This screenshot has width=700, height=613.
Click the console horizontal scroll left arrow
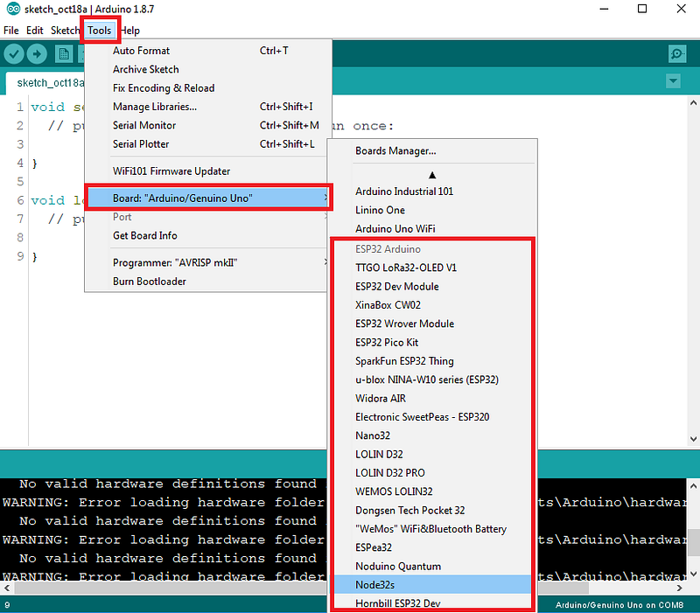7,588
